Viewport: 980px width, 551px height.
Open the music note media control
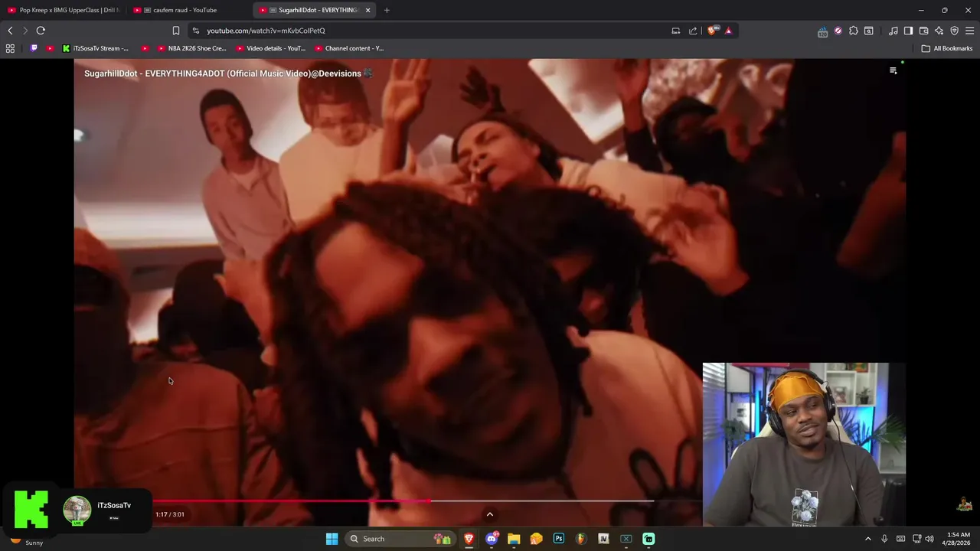[x=893, y=31]
